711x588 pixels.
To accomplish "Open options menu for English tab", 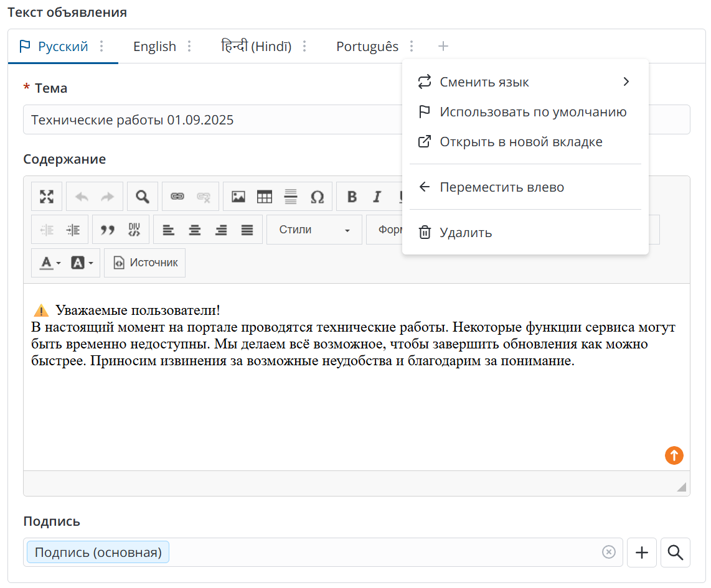I will (x=189, y=47).
